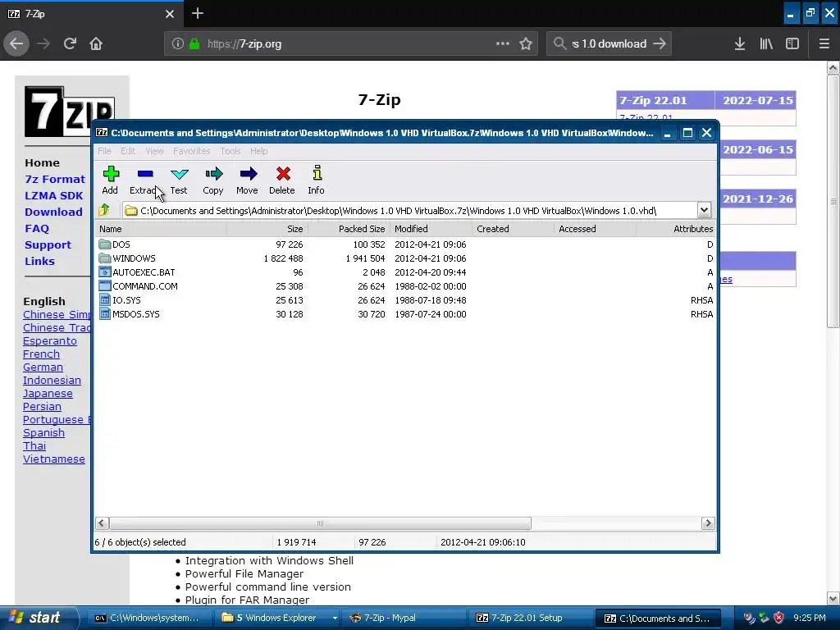Click the Created column header
This screenshot has width=840, height=630.
pyautogui.click(x=514, y=229)
